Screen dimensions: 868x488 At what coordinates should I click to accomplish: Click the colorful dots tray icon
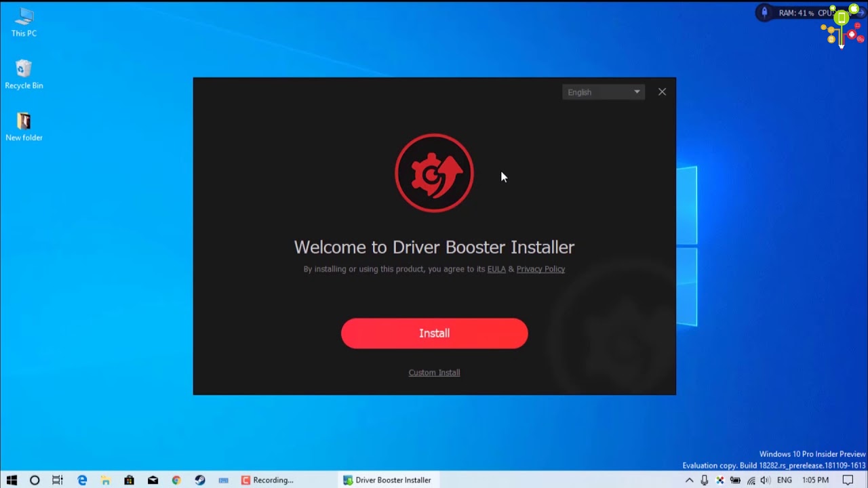pos(720,480)
